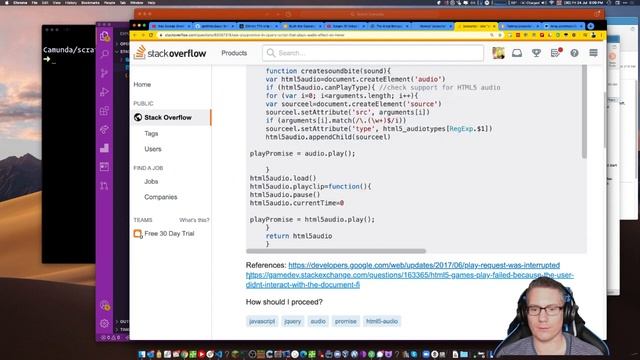
Task: Click the Chrome page vertical scrollbar
Action: (x=605, y=120)
